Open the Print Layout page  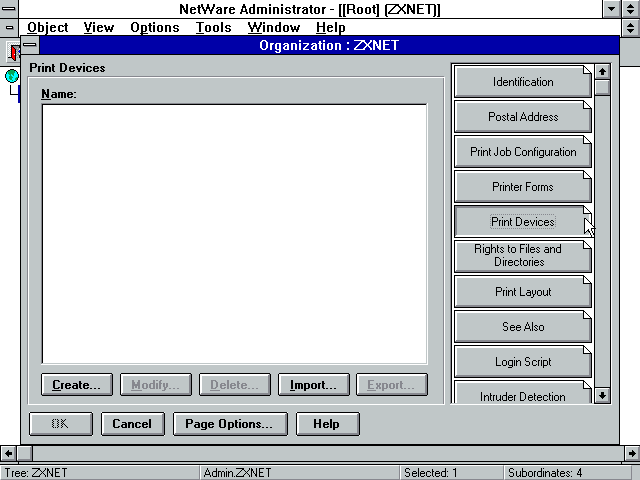tap(522, 292)
